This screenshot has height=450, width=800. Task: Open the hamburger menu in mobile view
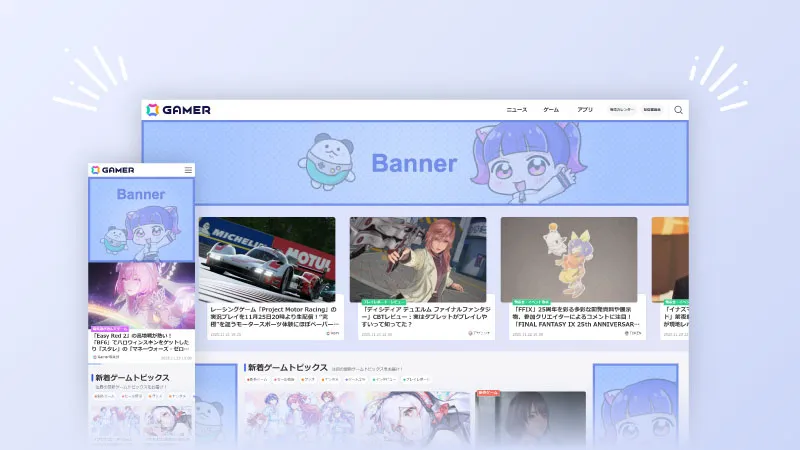click(x=187, y=170)
